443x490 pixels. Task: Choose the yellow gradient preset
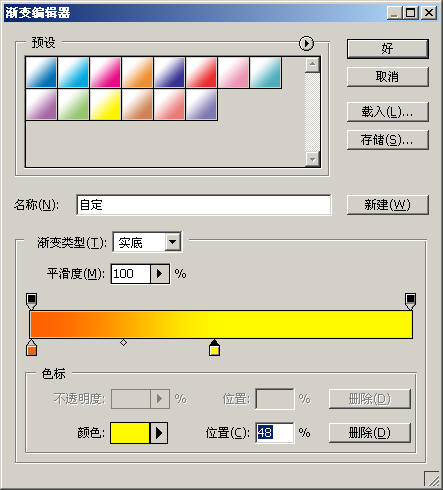pyautogui.click(x=105, y=104)
